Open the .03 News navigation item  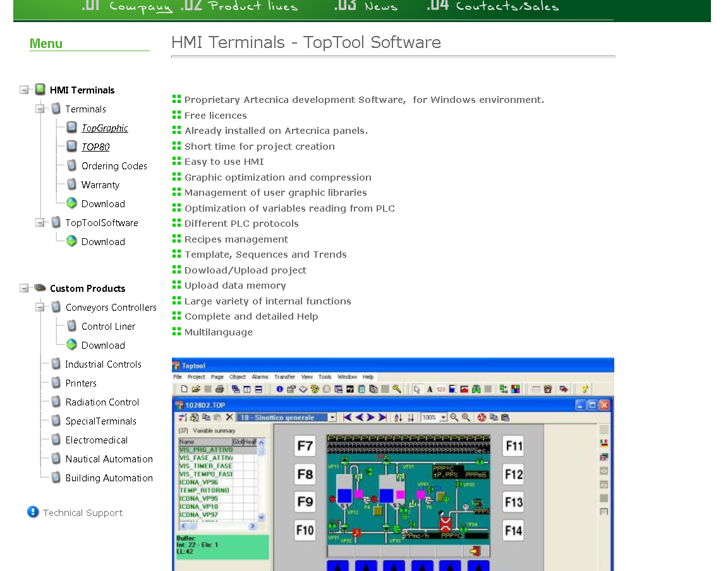click(x=366, y=6)
